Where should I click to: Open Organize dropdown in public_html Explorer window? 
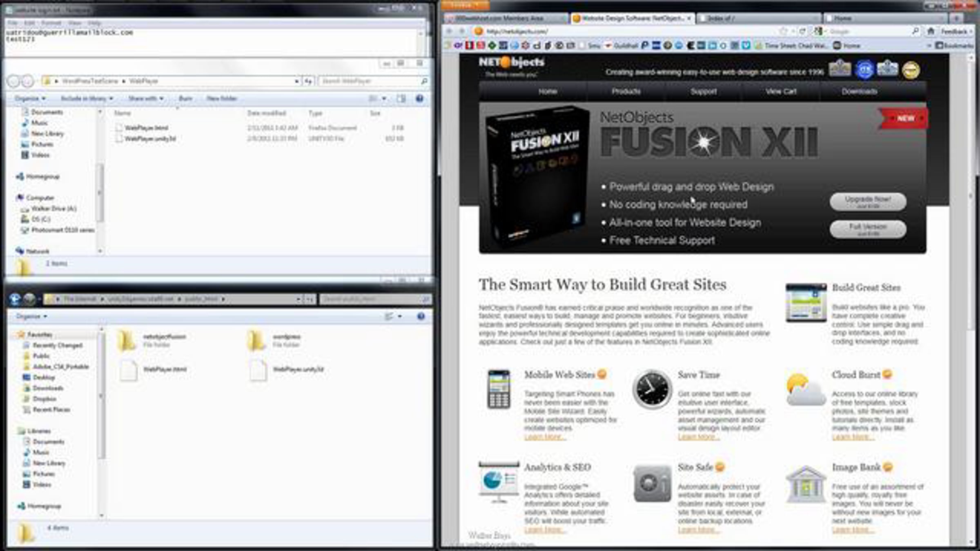pyautogui.click(x=31, y=316)
